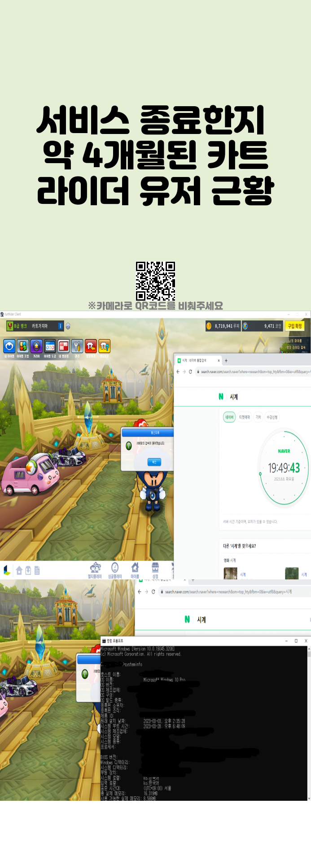Open the second movie thumbnail on the right
This screenshot has height=868, width=311.
[292, 573]
